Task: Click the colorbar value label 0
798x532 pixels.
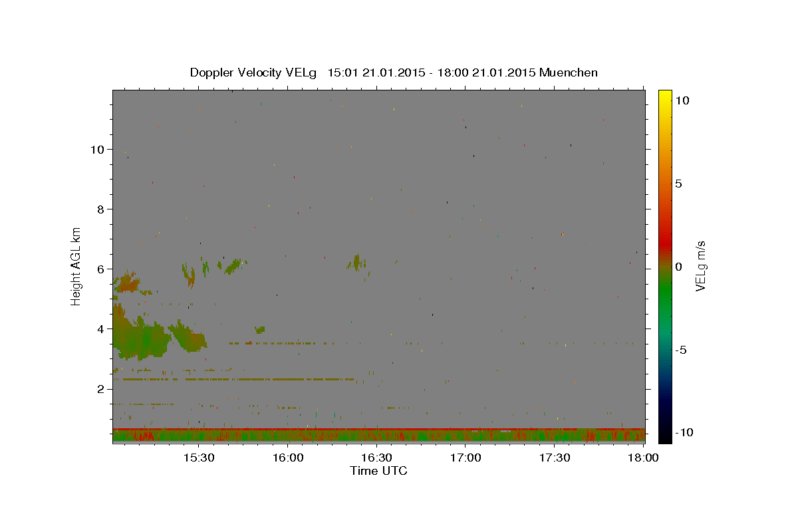Action: 678,267
